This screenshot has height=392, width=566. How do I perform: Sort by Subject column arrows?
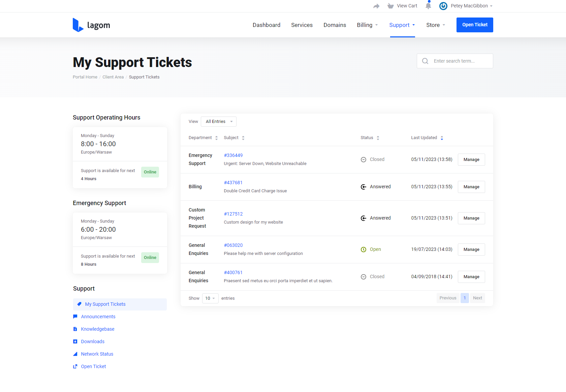point(243,138)
